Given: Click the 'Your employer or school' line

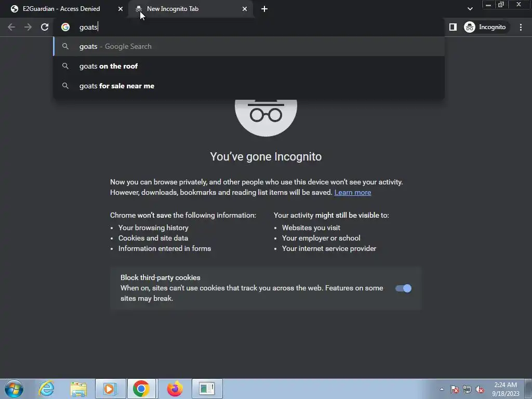Looking at the screenshot, I should (321, 238).
